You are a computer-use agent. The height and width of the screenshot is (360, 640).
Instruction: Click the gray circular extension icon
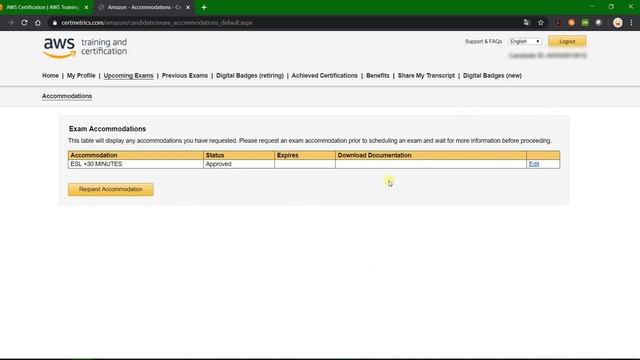[598, 22]
